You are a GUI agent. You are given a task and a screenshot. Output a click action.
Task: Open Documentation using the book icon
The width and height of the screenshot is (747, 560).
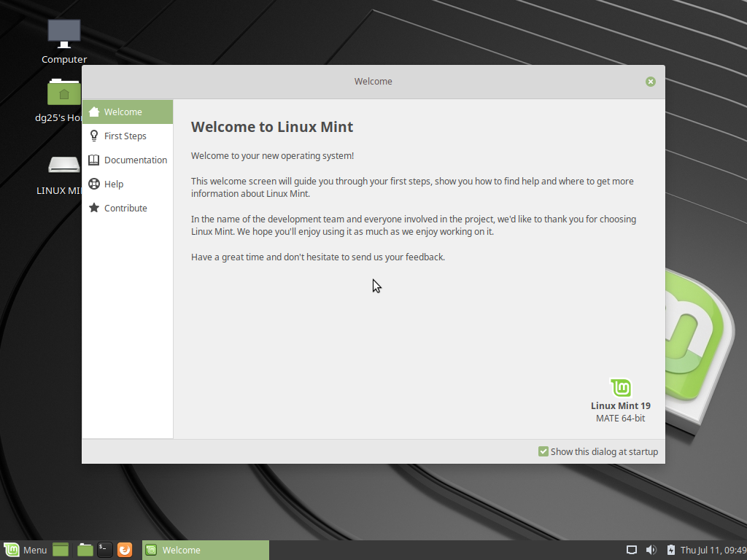pos(93,160)
